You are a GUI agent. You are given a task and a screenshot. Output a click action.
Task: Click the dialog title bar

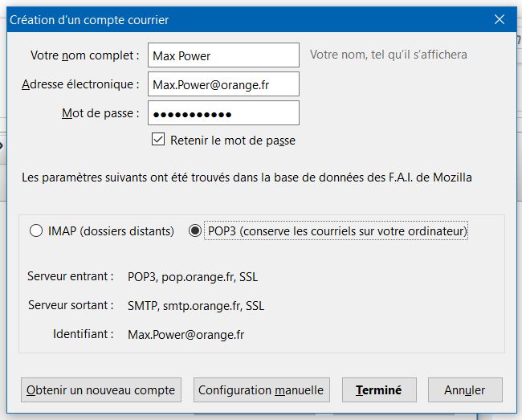click(241, 19)
